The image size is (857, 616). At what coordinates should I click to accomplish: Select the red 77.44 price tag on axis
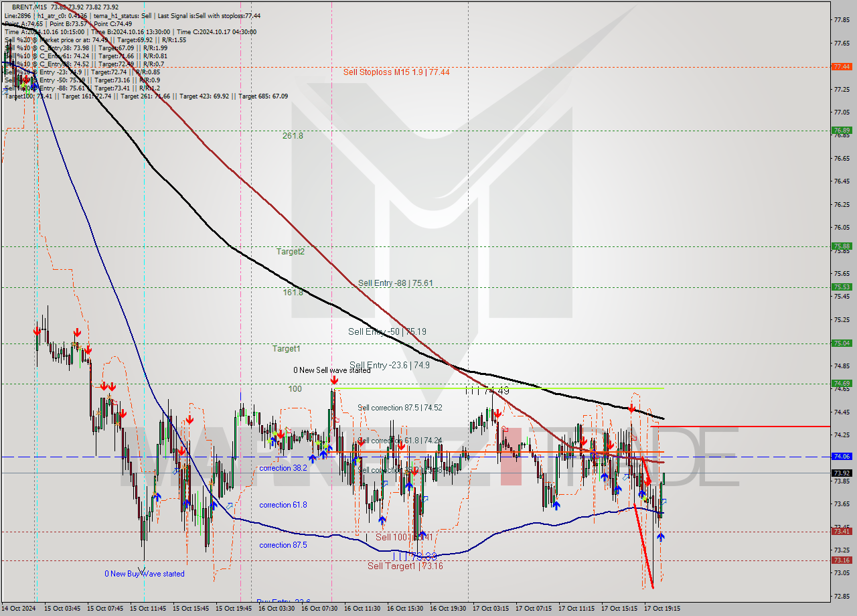(842, 66)
